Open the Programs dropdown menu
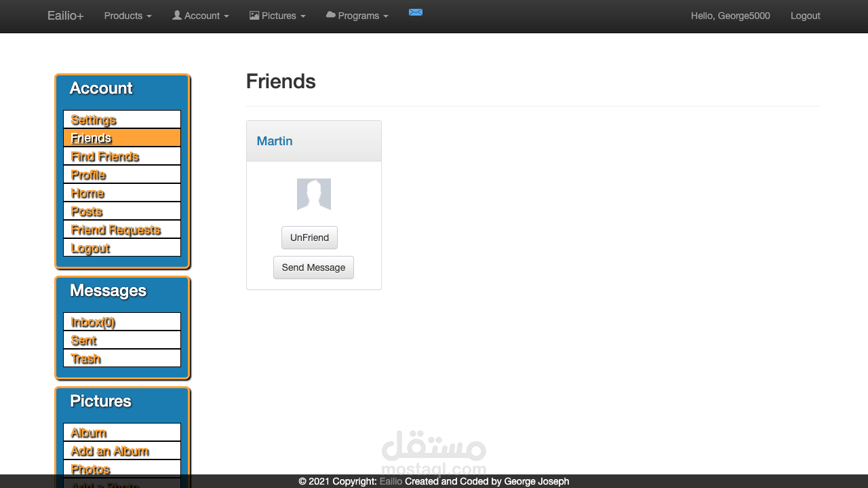The height and width of the screenshot is (488, 868). (357, 16)
